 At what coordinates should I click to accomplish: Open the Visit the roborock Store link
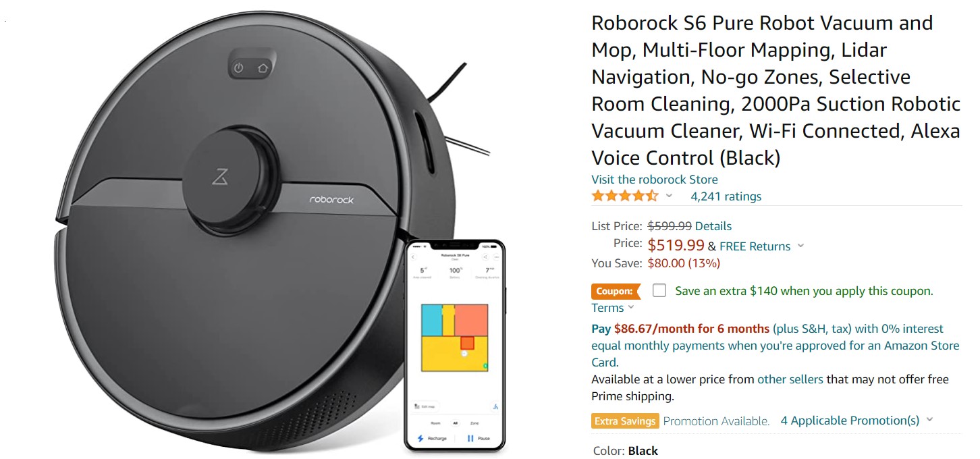[x=655, y=180]
